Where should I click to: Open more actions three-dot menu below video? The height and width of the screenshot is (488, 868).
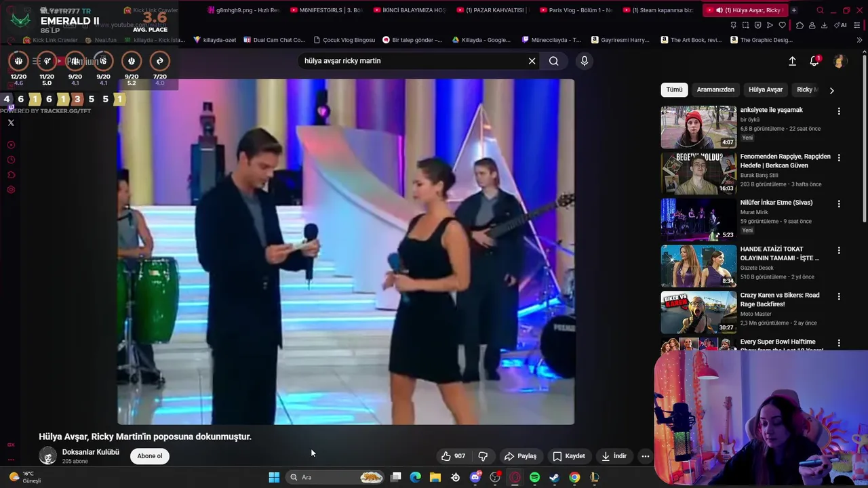coord(646,456)
